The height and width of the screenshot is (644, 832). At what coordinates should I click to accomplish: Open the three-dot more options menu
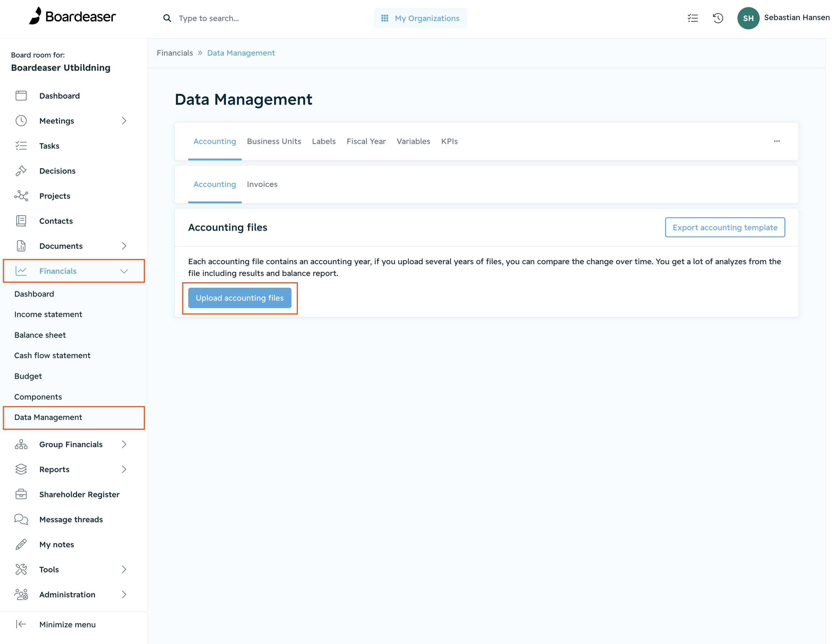point(777,141)
